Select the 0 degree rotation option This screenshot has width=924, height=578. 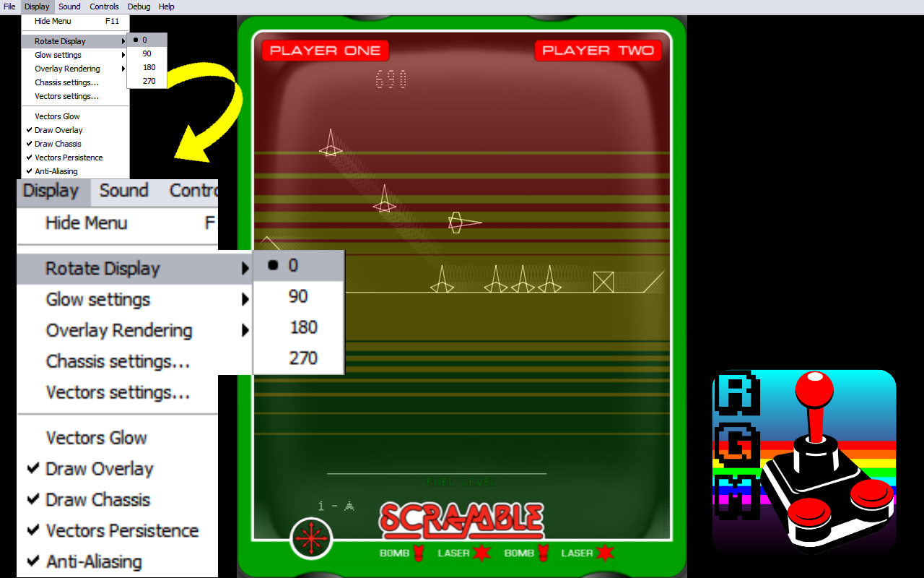pyautogui.click(x=147, y=40)
